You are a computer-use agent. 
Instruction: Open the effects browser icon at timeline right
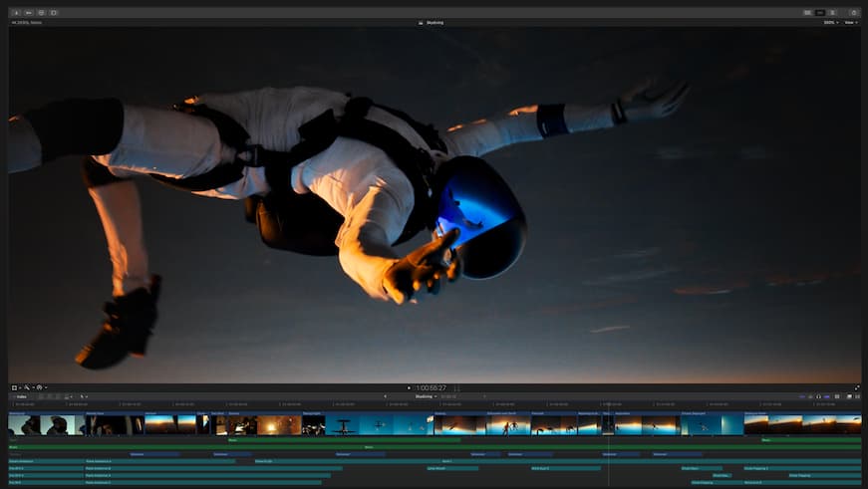tap(848, 396)
